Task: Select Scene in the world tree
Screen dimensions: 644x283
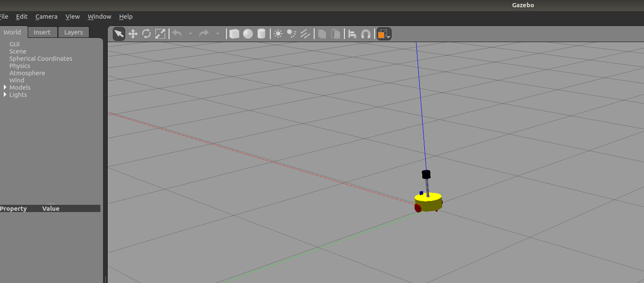Action: (18, 51)
